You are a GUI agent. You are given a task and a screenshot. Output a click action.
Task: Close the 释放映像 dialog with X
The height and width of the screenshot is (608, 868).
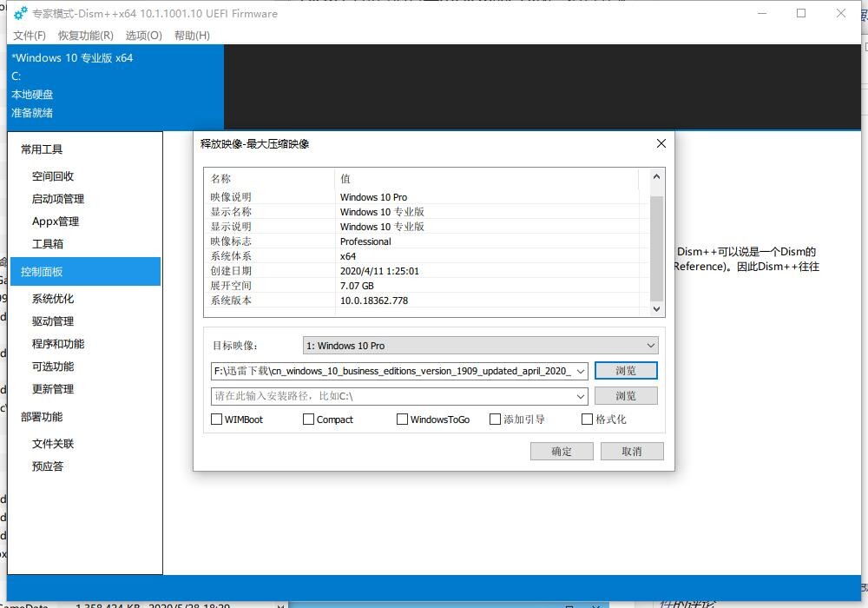pos(661,143)
